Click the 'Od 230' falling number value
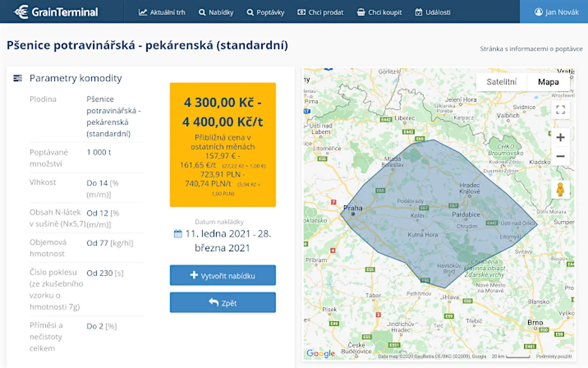The image size is (588, 368). 100,273
